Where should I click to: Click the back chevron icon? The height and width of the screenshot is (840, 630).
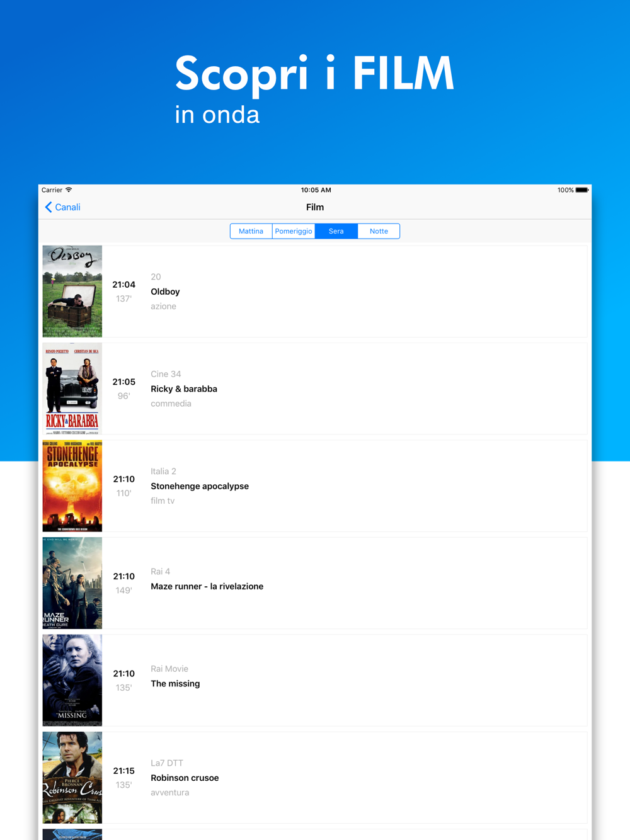tap(49, 207)
